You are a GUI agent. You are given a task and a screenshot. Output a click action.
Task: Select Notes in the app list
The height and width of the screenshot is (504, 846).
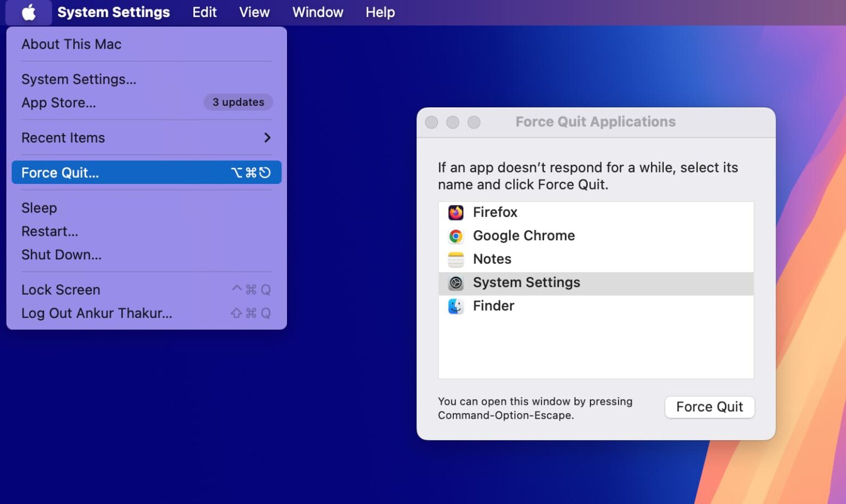(596, 259)
